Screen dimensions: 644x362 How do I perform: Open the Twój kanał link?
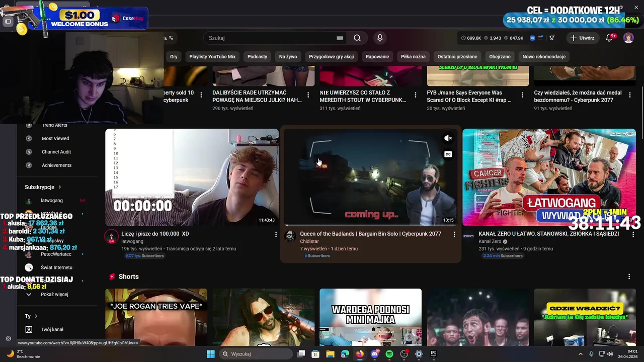[x=52, y=329]
